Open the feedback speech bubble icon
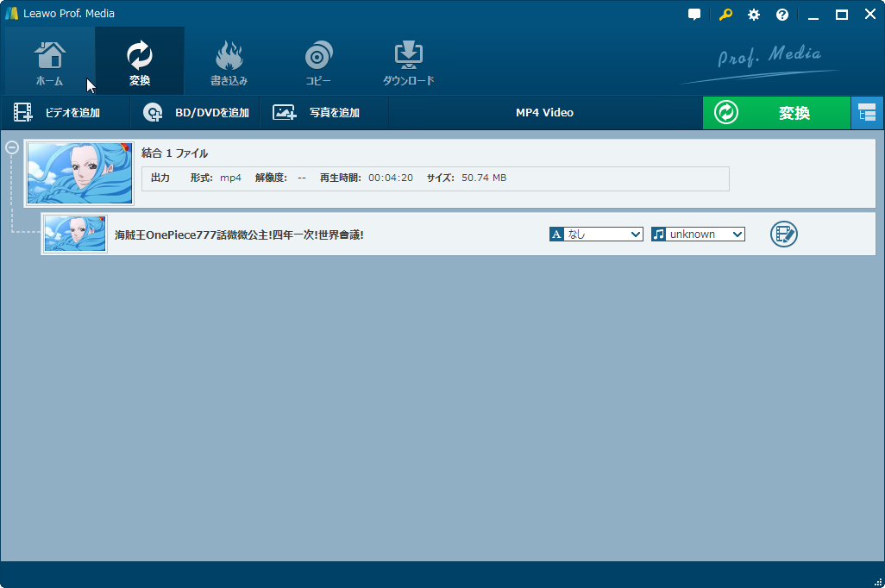This screenshot has height=588, width=885. (694, 15)
